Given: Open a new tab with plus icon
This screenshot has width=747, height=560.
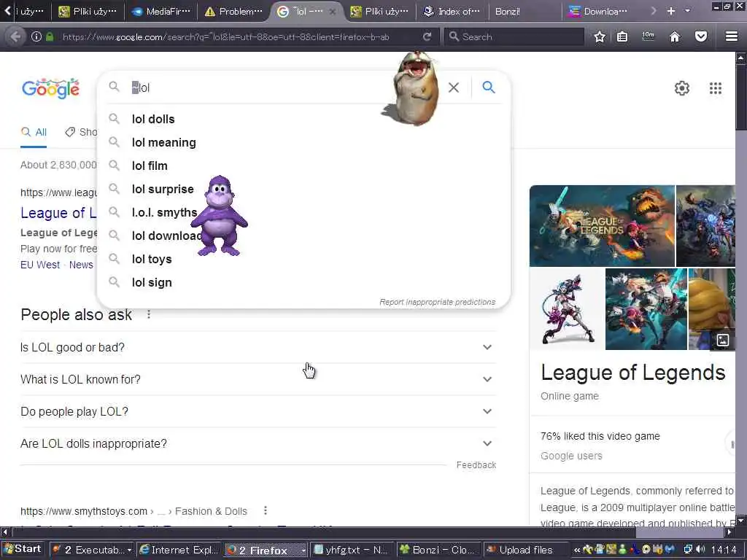Looking at the screenshot, I should 671,10.
